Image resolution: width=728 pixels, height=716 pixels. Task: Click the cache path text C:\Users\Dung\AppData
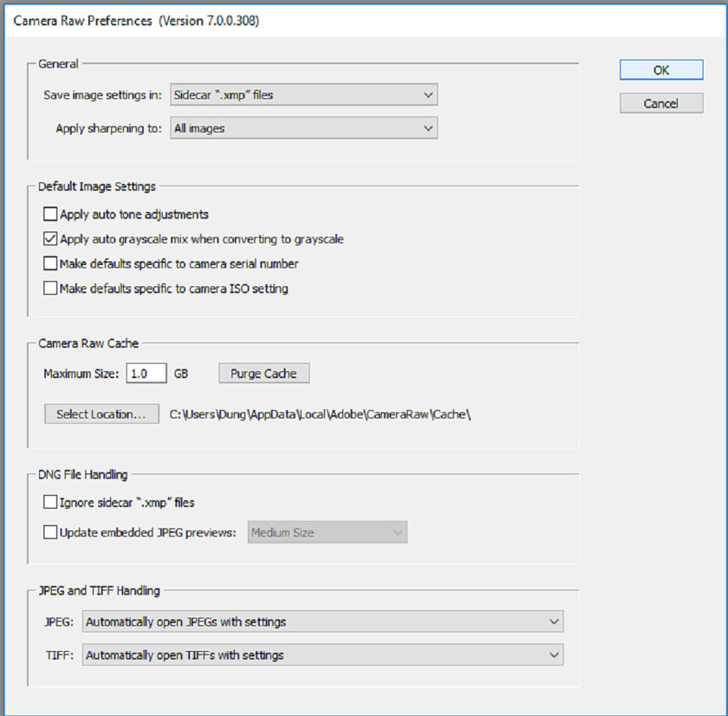click(x=320, y=414)
